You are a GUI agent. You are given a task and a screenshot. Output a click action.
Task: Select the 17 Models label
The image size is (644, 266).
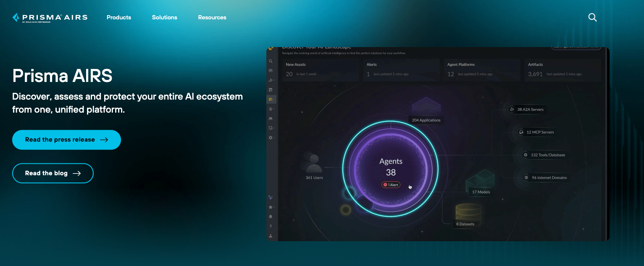click(481, 192)
